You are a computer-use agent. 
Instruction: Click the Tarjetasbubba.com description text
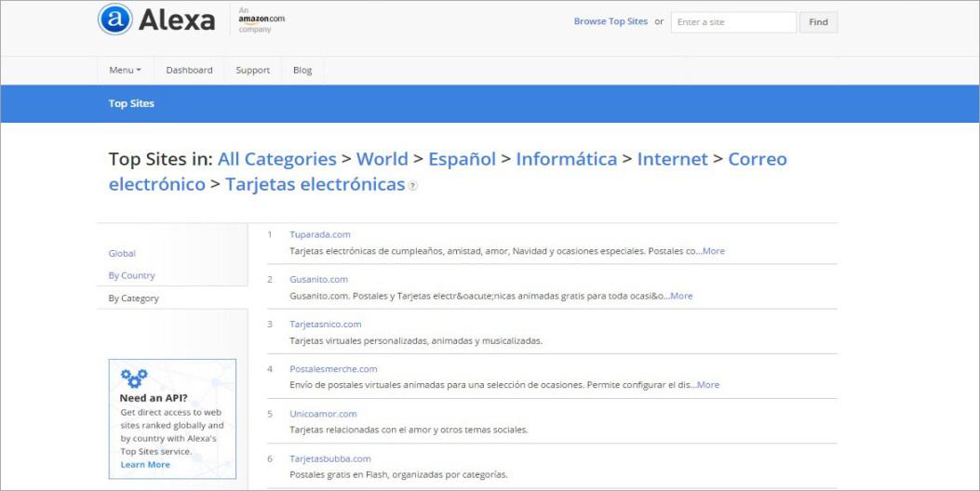(x=398, y=475)
